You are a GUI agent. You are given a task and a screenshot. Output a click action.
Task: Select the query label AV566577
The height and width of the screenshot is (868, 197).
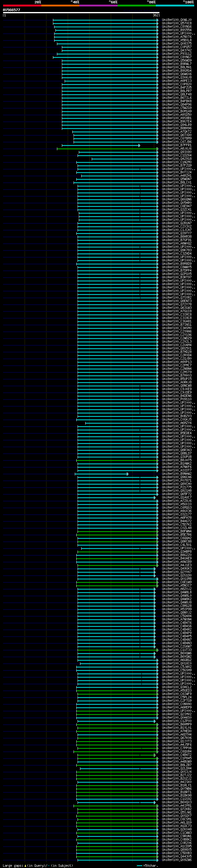(11, 10)
